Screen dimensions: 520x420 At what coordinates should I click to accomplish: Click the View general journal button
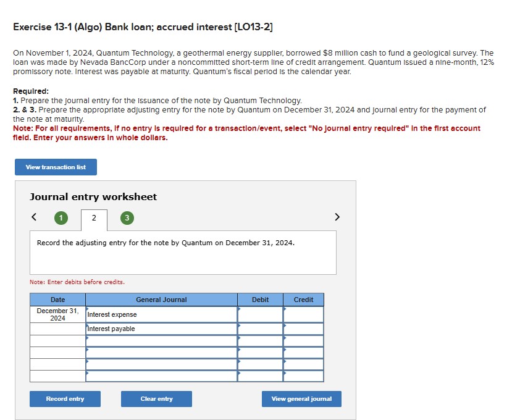(301, 399)
